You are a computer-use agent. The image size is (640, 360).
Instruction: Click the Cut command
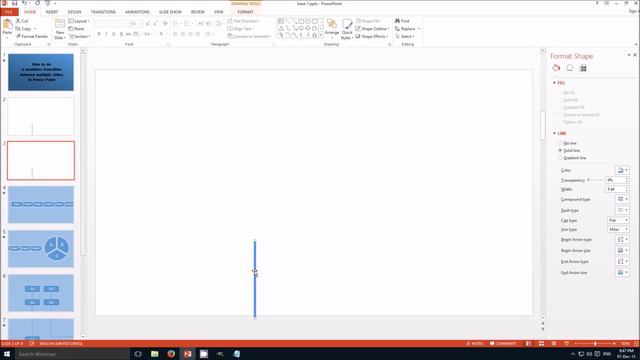pyautogui.click(x=22, y=21)
